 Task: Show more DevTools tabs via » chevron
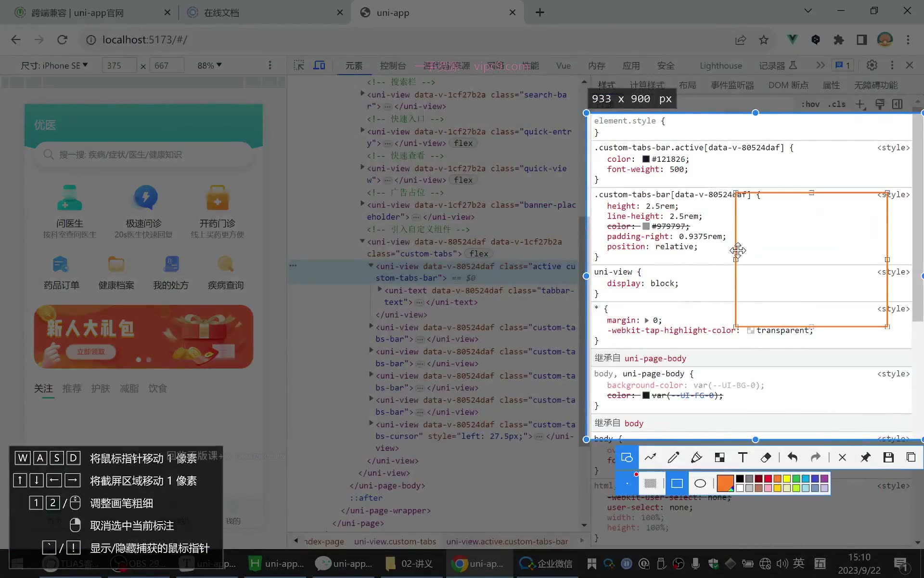coord(821,65)
